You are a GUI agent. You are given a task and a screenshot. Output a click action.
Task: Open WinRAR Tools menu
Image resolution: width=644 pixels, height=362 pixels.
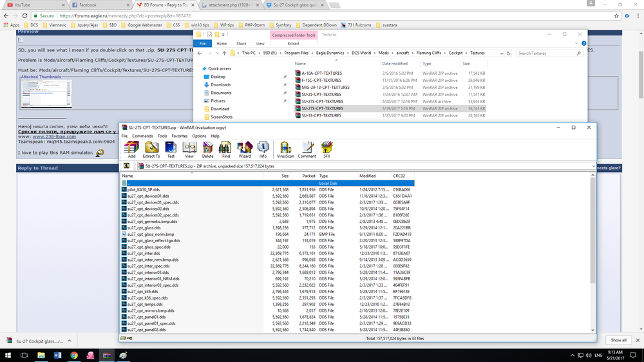coord(162,136)
